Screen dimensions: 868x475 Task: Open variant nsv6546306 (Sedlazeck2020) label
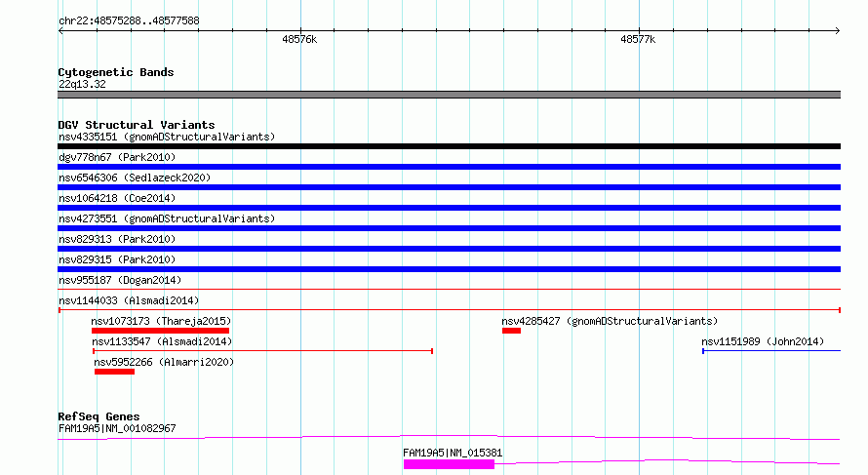point(135,178)
